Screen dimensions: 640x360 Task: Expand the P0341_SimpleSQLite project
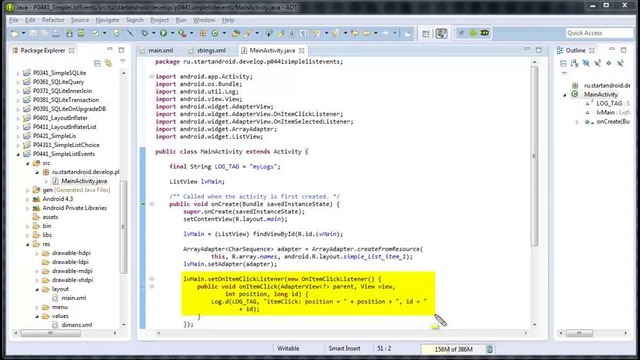pyautogui.click(x=18, y=73)
